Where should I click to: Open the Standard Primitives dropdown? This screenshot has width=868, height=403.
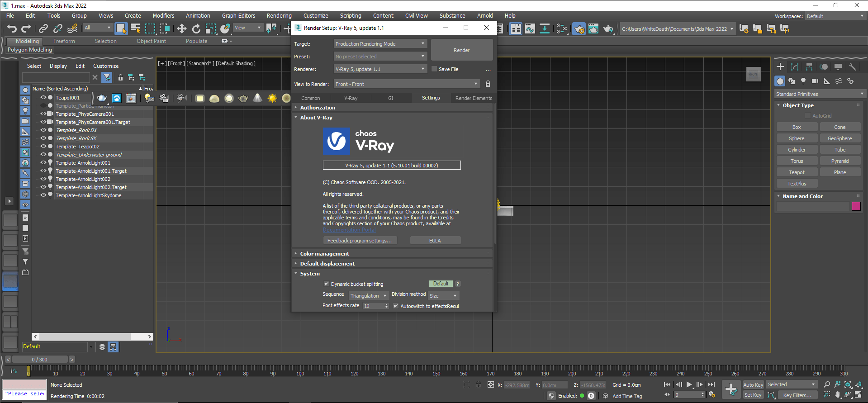[819, 94]
